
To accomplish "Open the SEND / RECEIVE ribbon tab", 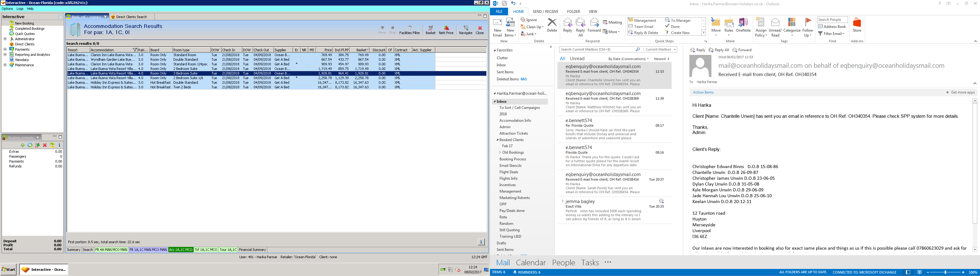I will [x=545, y=11].
